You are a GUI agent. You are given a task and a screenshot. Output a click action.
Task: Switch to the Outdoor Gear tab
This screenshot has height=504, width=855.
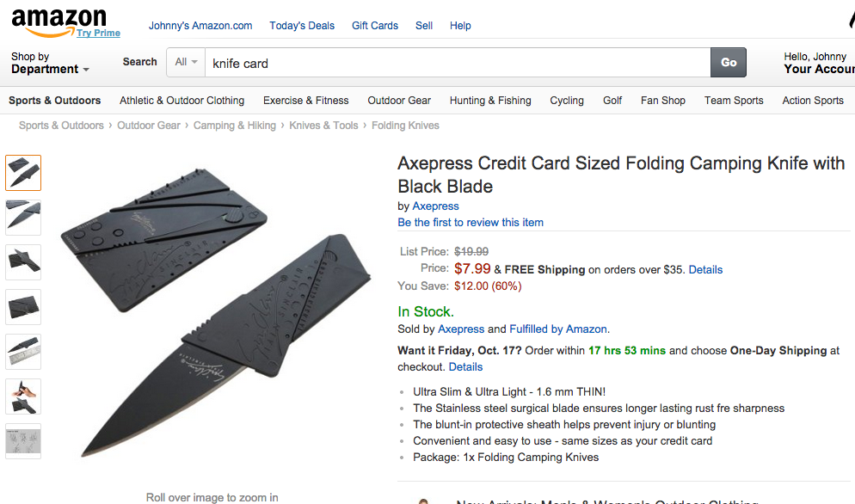(x=399, y=101)
